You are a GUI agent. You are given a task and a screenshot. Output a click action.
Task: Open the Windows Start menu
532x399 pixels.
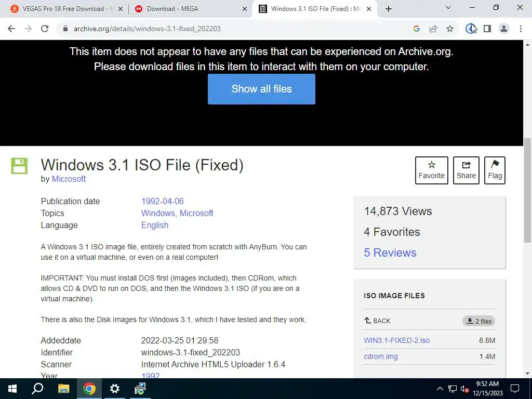(x=12, y=389)
